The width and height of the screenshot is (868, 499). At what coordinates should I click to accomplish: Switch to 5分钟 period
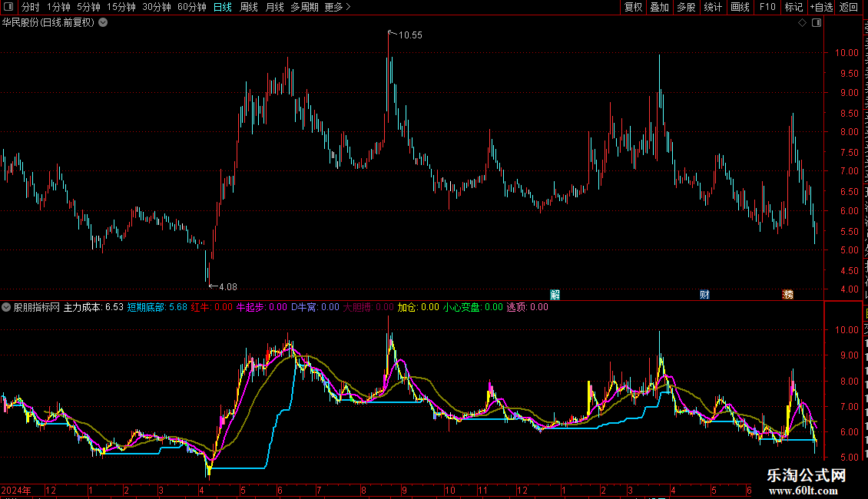88,7
